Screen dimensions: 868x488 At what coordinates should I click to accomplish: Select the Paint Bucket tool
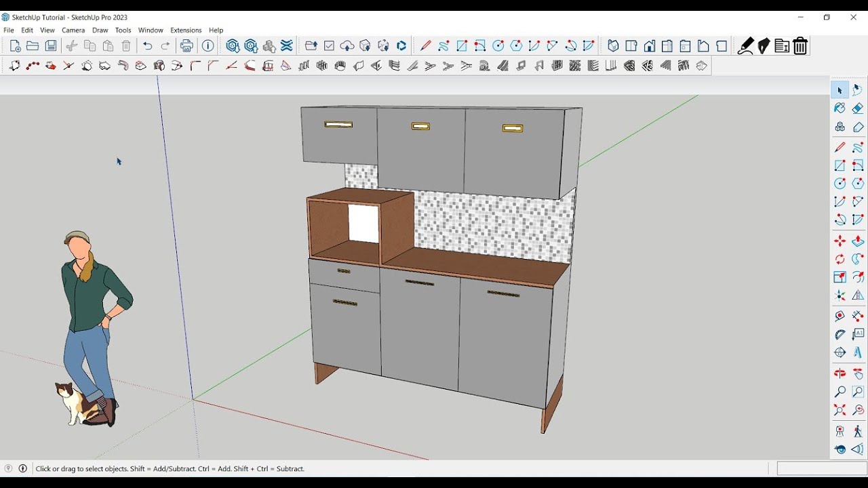click(840, 108)
